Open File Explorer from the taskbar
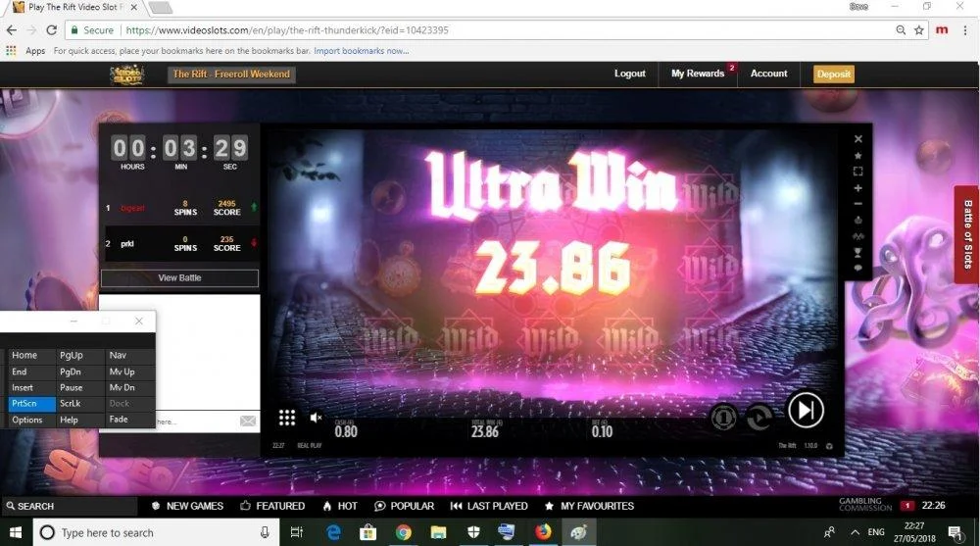 [439, 532]
